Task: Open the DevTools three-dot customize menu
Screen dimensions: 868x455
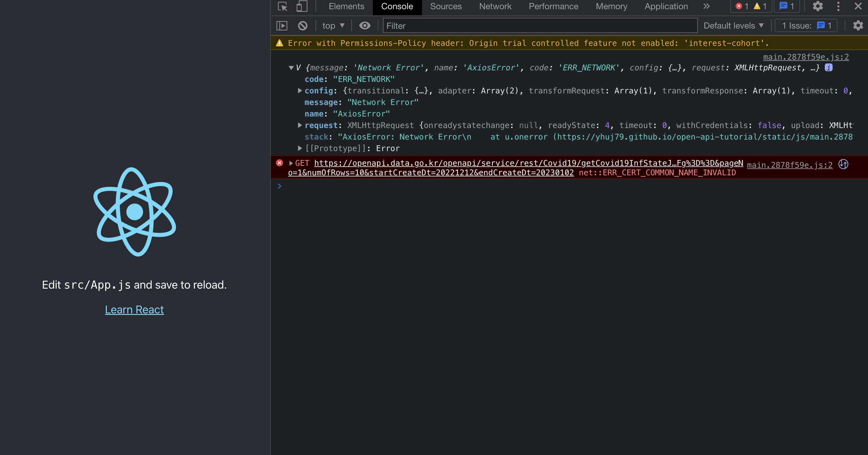Action: coord(838,6)
